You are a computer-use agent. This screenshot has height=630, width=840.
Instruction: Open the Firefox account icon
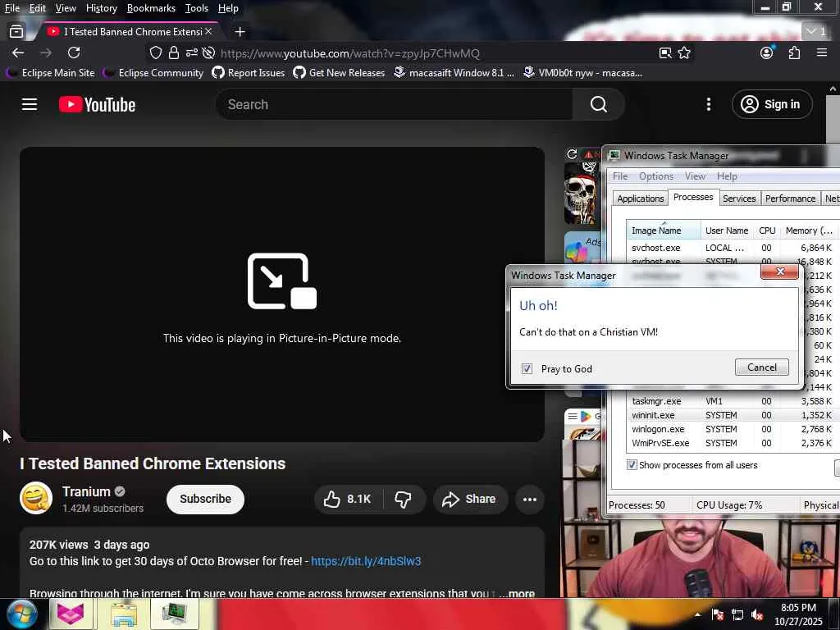(767, 52)
